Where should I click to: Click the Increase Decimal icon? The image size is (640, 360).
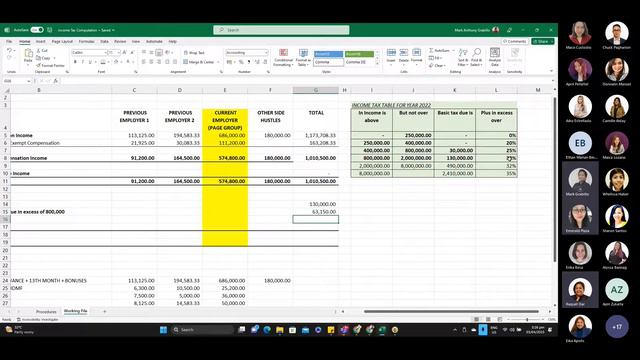257,62
